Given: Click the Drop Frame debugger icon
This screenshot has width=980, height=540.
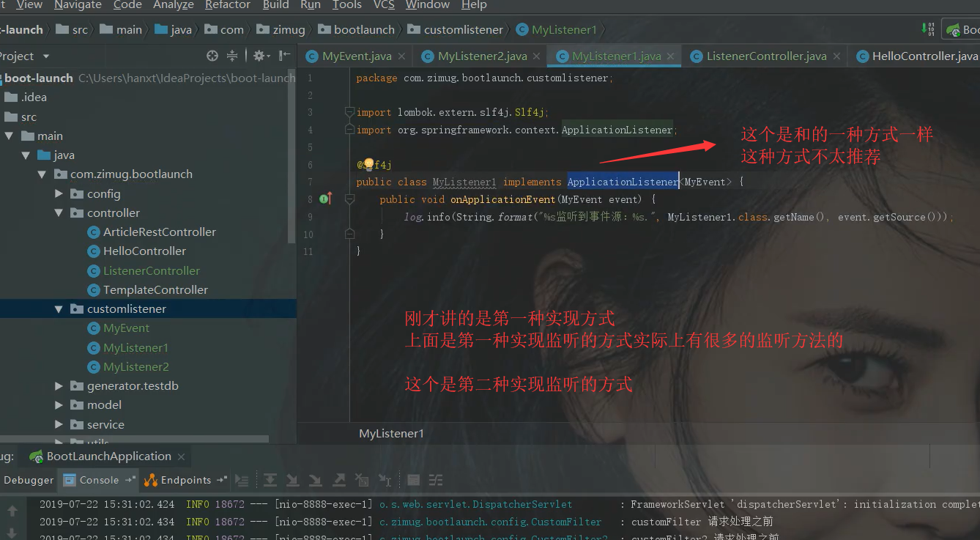Looking at the screenshot, I should [x=362, y=481].
